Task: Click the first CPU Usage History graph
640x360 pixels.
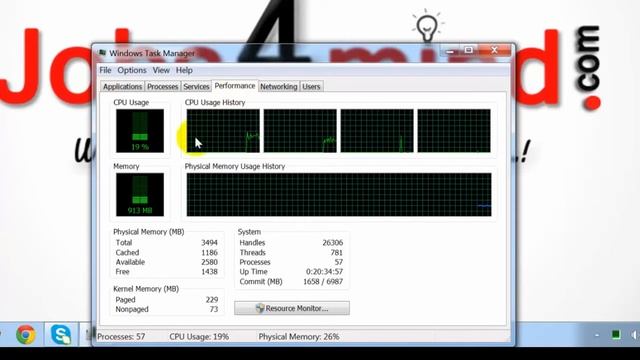Action: [223, 131]
